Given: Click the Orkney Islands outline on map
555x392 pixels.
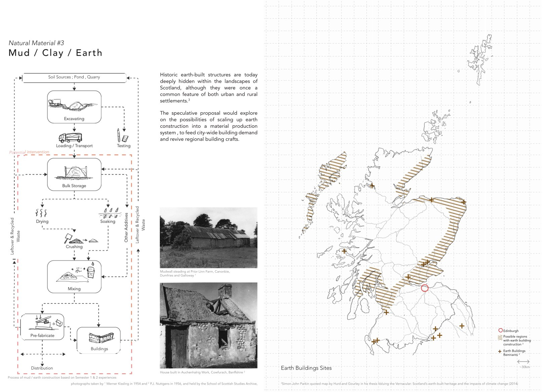Looking at the screenshot, I should point(435,127).
